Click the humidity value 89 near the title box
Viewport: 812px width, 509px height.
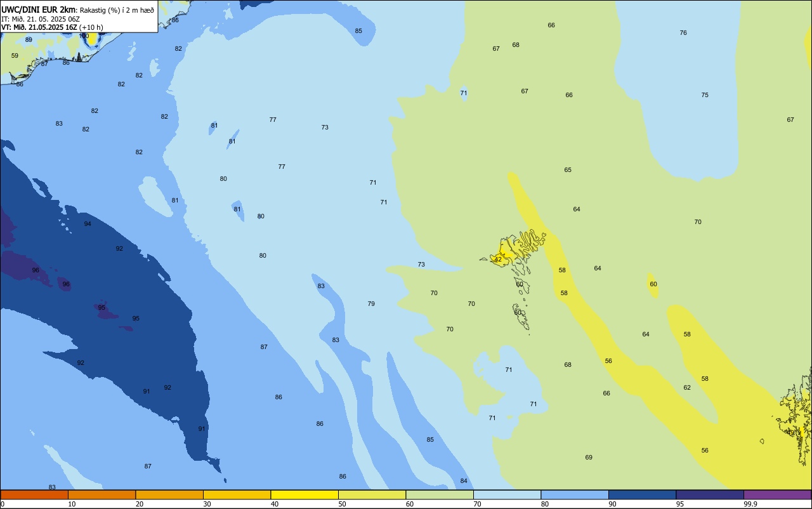pos(29,40)
